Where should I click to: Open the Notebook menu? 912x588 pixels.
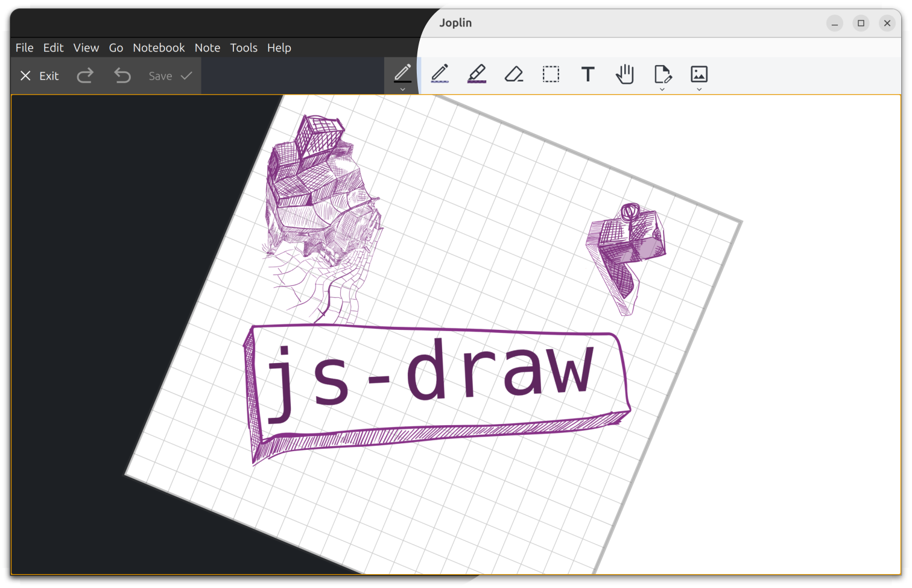click(x=159, y=48)
